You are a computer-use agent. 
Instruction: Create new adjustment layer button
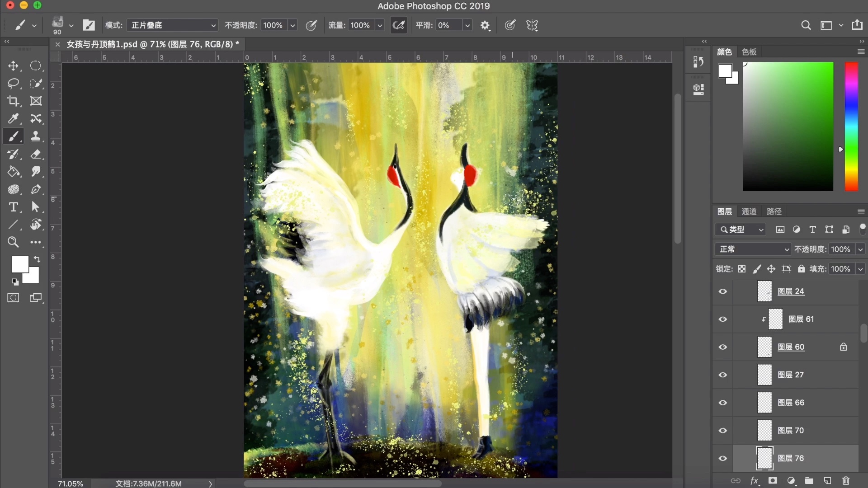point(791,481)
